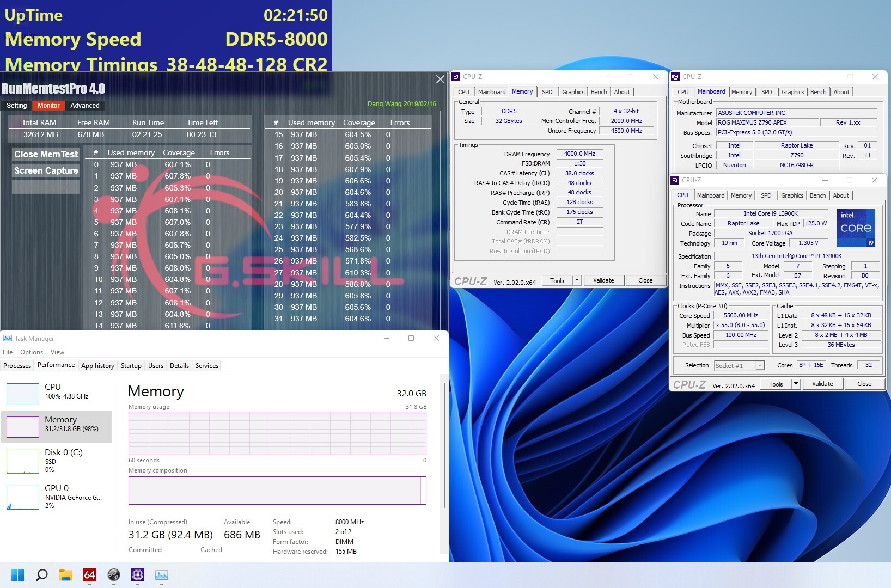
Task: Click the Close MemTest button
Action: click(x=46, y=154)
